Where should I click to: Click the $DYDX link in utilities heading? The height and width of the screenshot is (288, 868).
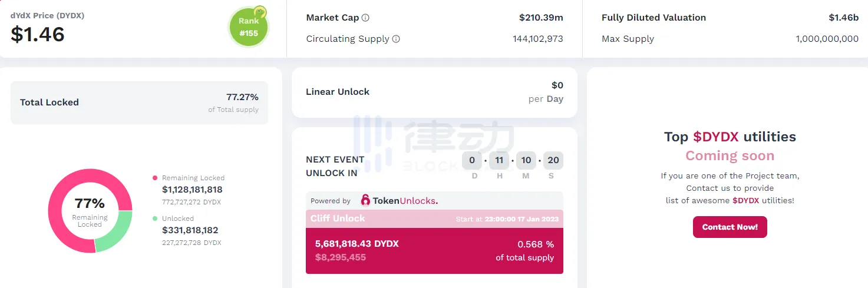(x=715, y=137)
